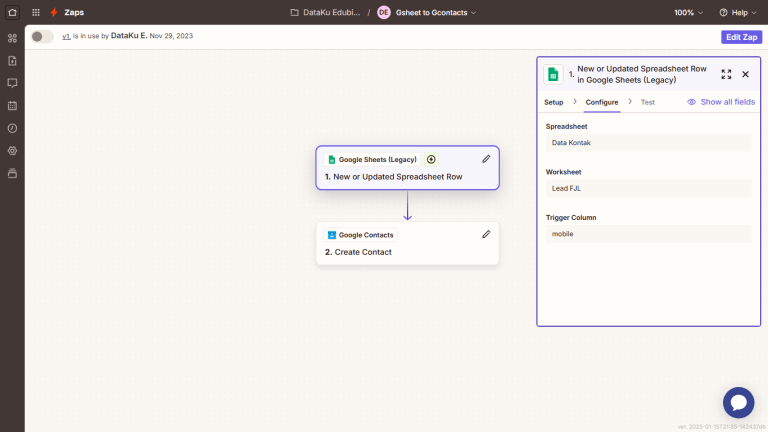The image size is (768, 432).
Task: Click the Google Sheets (Legacy) app label
Action: point(378,160)
